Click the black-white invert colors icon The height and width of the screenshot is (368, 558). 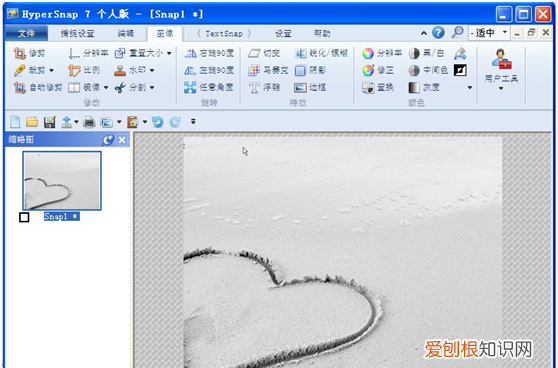[460, 70]
